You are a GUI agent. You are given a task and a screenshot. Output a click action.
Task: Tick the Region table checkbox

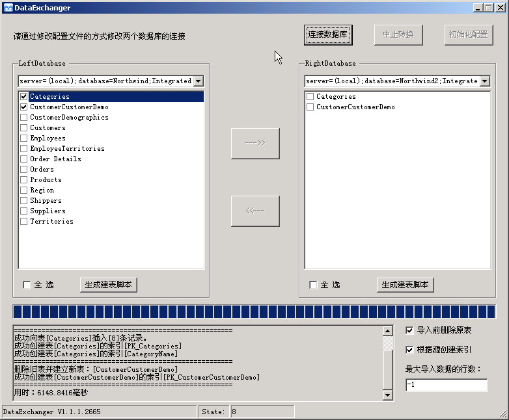[x=23, y=190]
